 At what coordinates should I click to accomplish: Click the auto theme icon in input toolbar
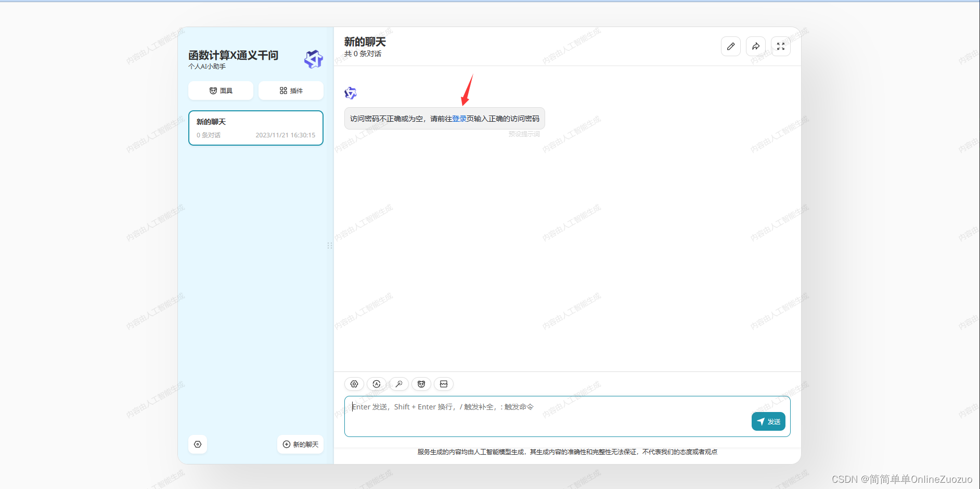377,384
